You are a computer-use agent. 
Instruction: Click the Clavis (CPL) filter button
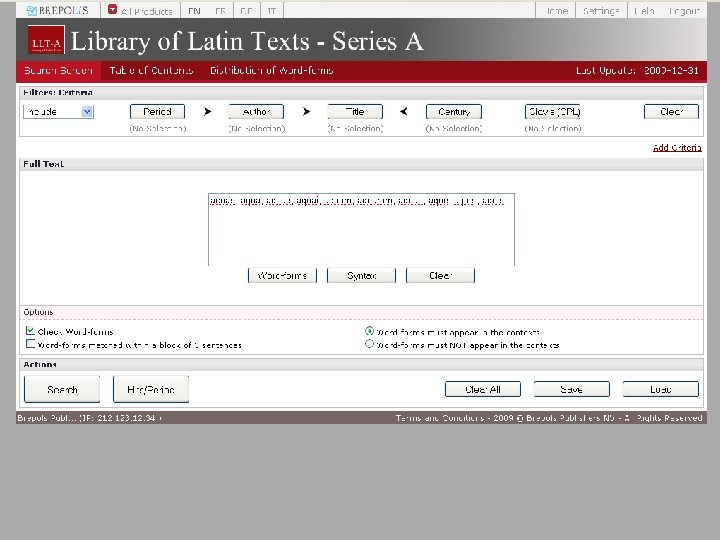553,112
